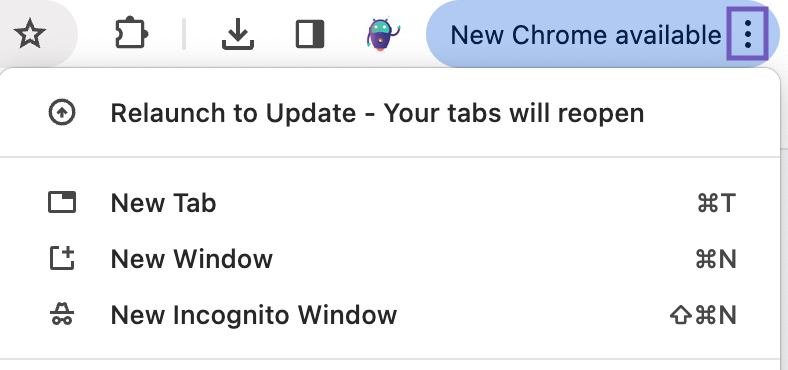Open a "New Incognito Window"

click(390, 315)
